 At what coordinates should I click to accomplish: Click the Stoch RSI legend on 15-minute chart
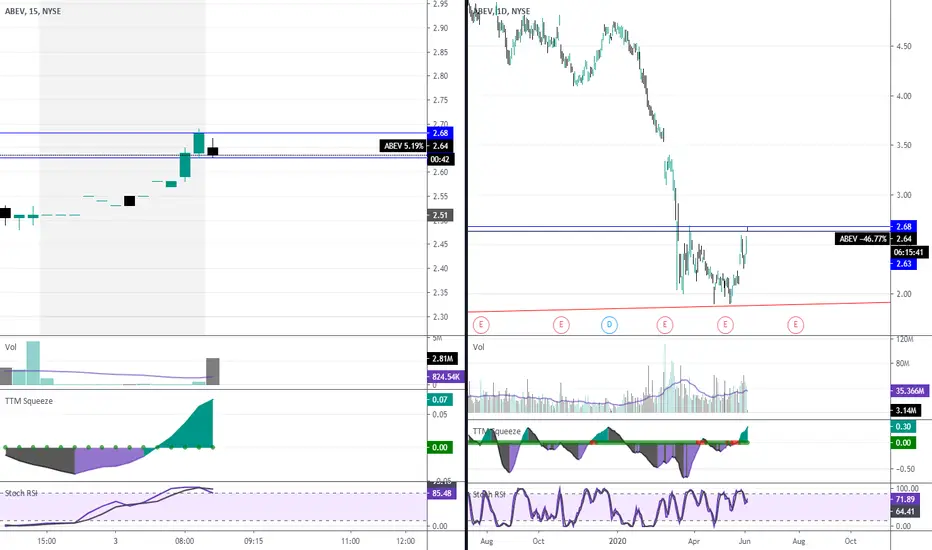[21, 493]
